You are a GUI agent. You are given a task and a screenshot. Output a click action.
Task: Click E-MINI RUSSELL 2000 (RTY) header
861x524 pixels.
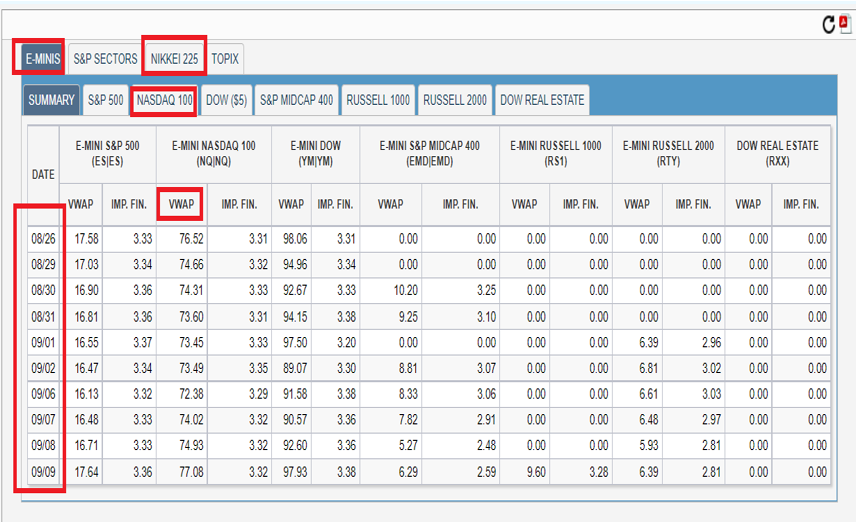[x=668, y=154]
